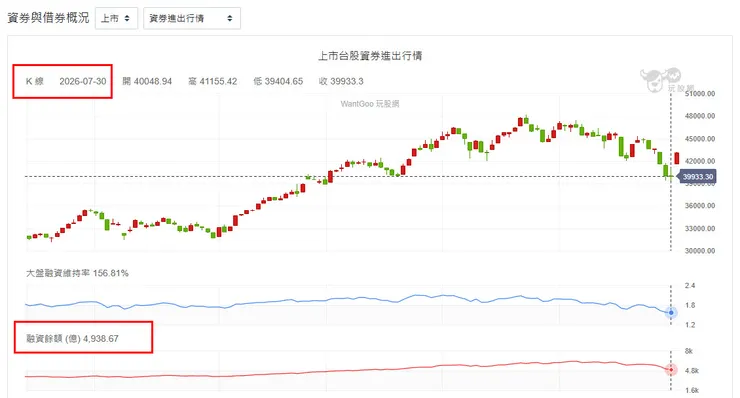Click the 51000.00 top axis label
This screenshot has height=398, width=740.
(x=700, y=94)
